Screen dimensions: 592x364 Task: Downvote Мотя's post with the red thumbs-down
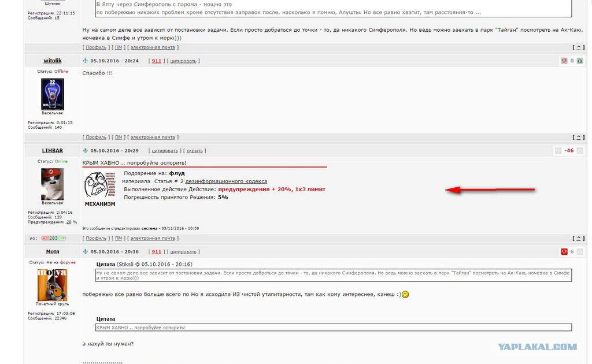point(564,251)
